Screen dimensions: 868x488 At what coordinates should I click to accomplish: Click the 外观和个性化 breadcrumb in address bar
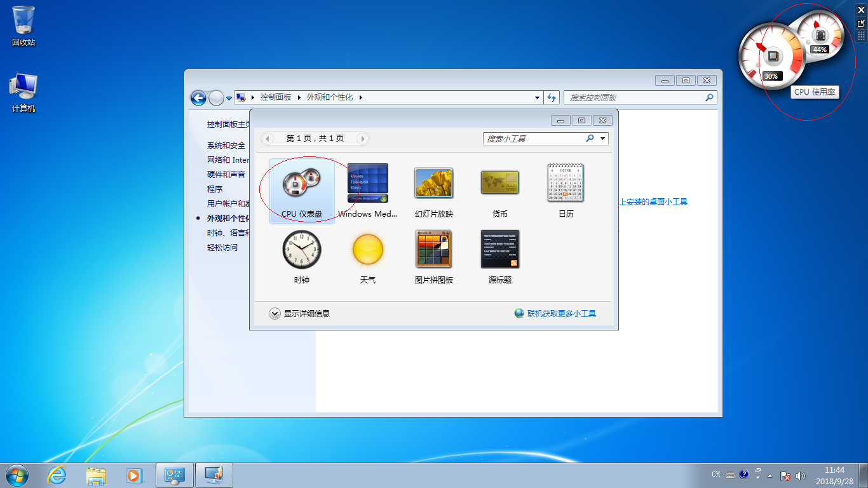tap(330, 97)
